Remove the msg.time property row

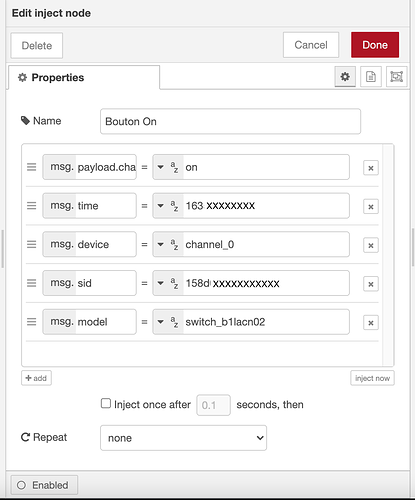(371, 207)
